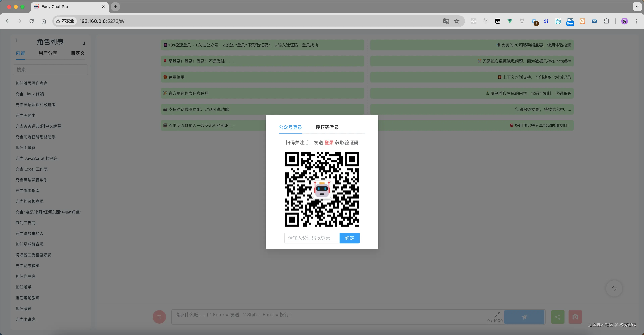The image size is (644, 335).
Task: Reload the Easy Chat Pro page
Action: click(32, 21)
